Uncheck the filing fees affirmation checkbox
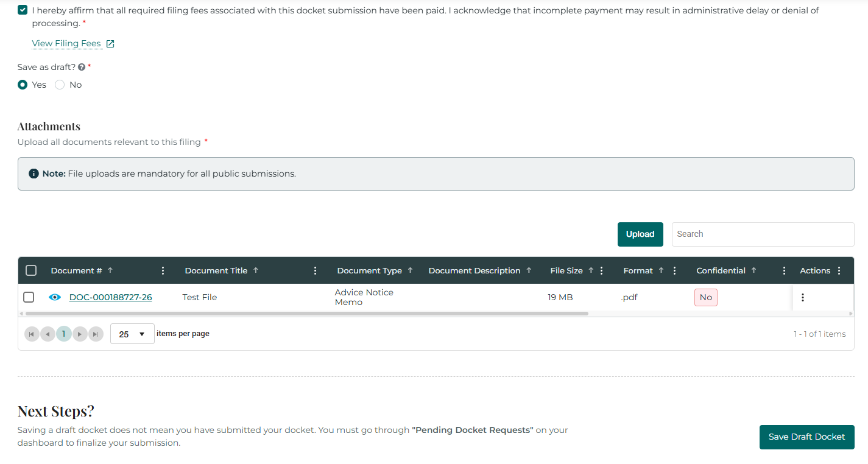 tap(23, 10)
